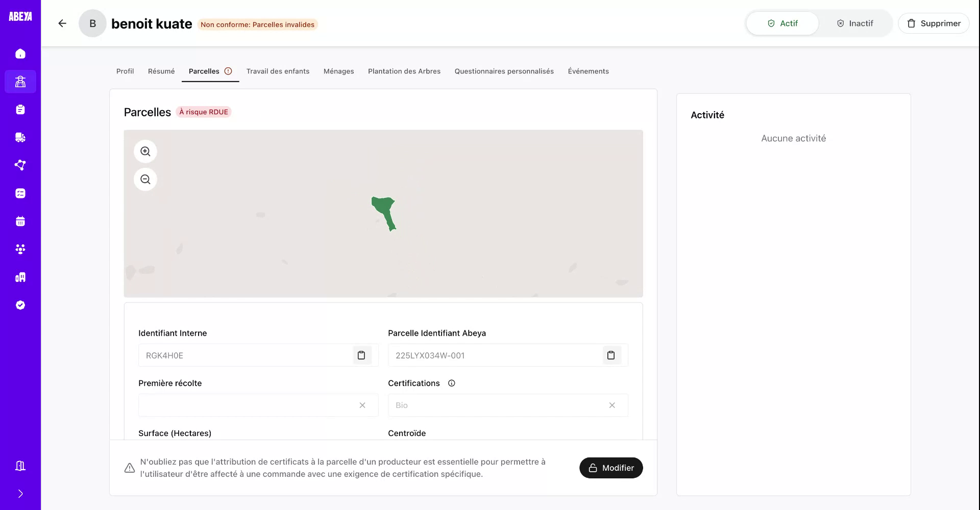The width and height of the screenshot is (980, 510).
Task: Open the truck deliveries icon in the sidebar
Action: pyautogui.click(x=20, y=137)
